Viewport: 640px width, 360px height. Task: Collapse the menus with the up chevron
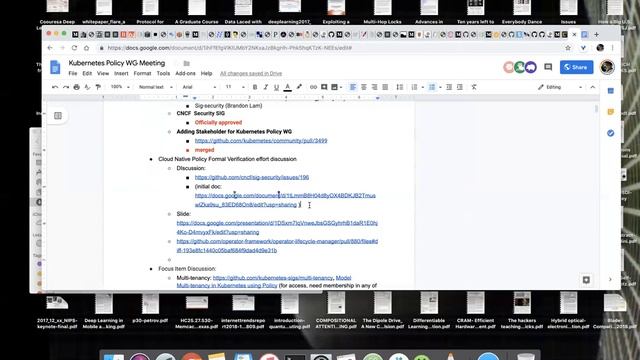[593, 87]
